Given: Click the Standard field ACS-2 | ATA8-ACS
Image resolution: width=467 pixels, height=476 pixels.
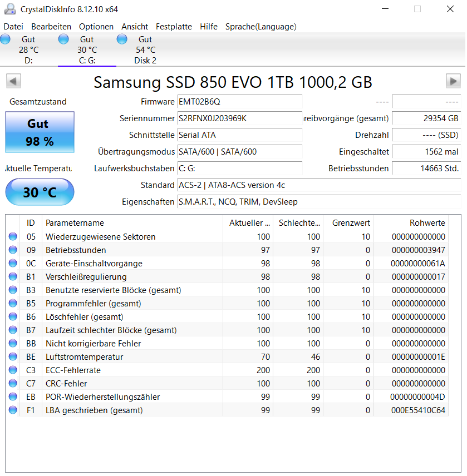Looking at the screenshot, I should [x=319, y=185].
